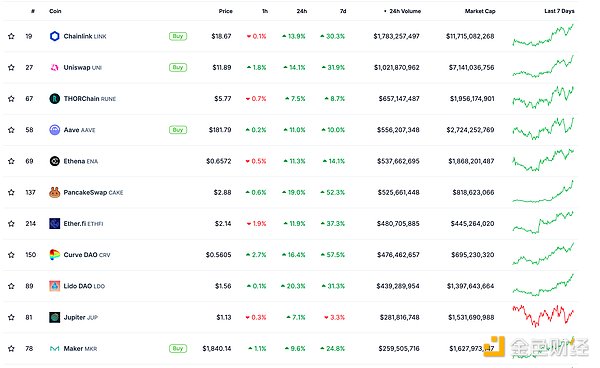Sort by the 24h change column header
The height and width of the screenshot is (368, 600).
pos(302,11)
